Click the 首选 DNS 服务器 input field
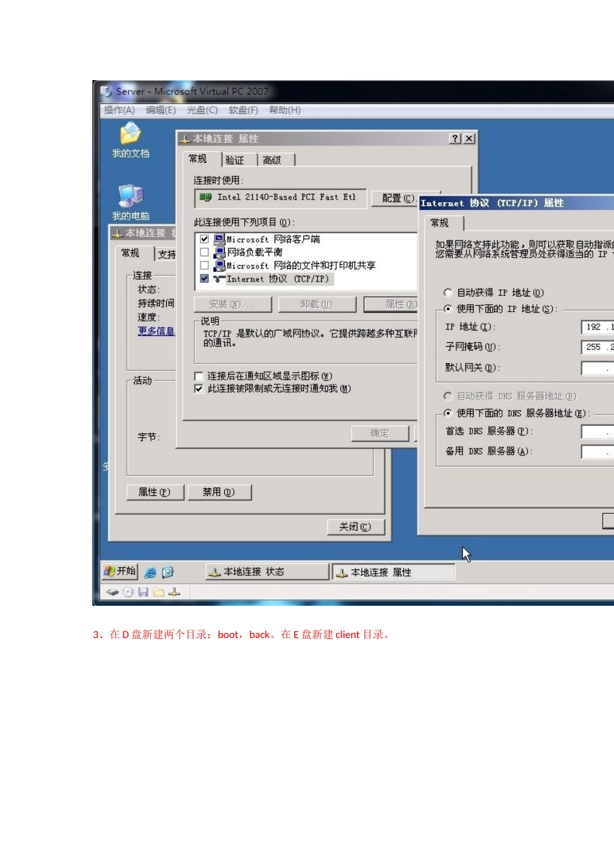 pos(598,431)
